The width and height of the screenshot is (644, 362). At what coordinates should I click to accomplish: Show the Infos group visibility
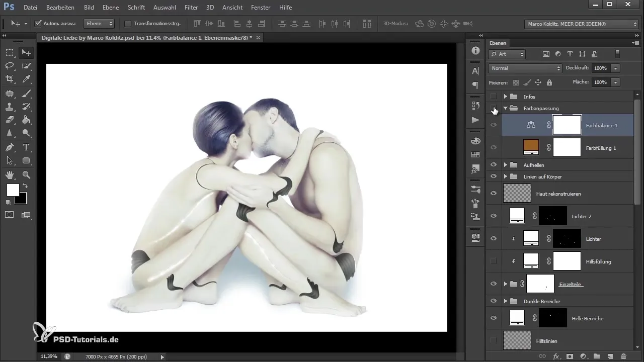point(494,96)
